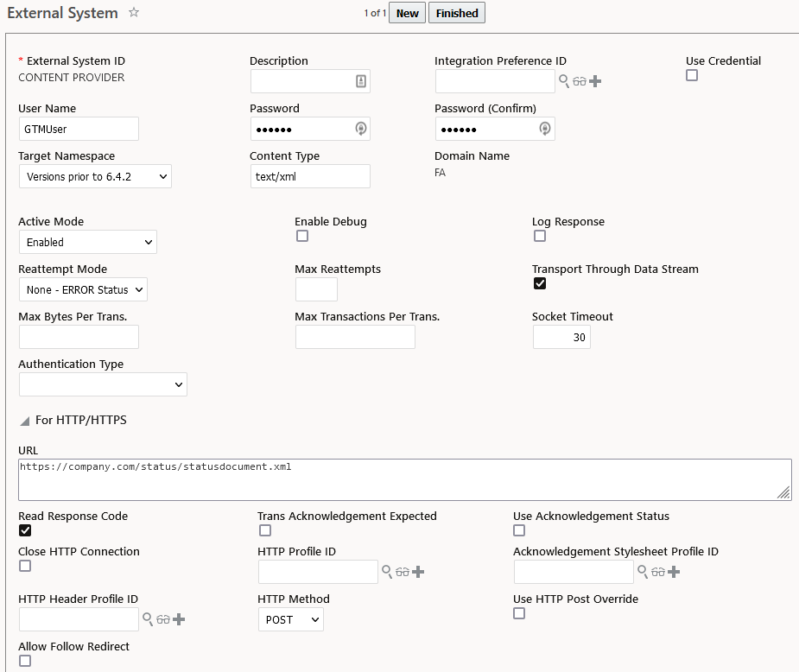The height and width of the screenshot is (672, 799).
Task: Add a new HTTP Profile ID with the plus icon
Action: pos(418,572)
